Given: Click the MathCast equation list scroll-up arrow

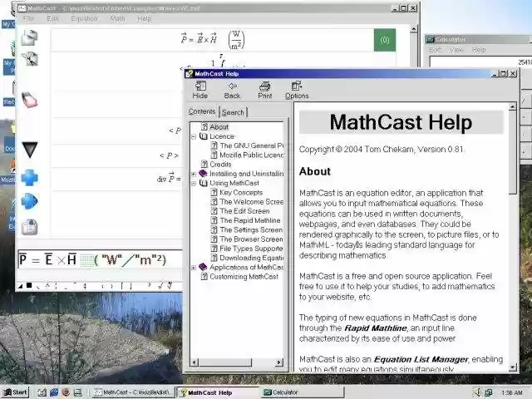Looking at the screenshot, I should 414,30.
